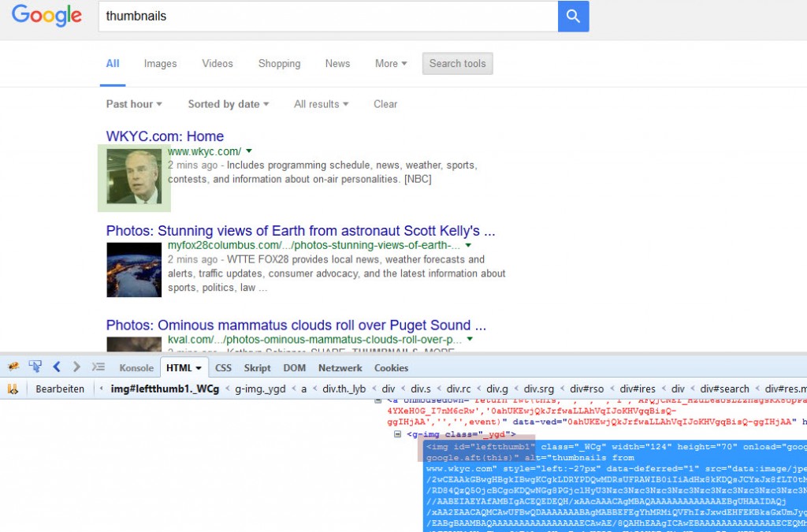Select div#rso breadcrumb node

coord(586,389)
